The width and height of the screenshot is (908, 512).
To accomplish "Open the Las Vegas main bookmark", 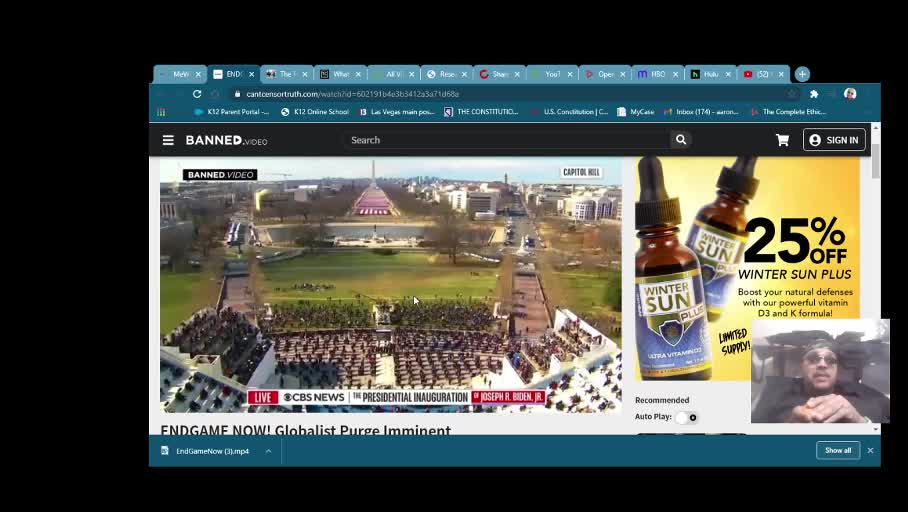I will coord(397,112).
